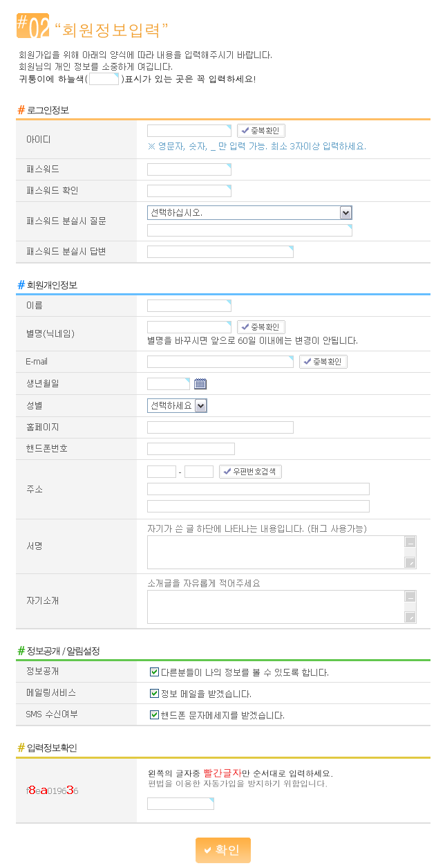Expand the 성별 gender dropdown

(177, 405)
